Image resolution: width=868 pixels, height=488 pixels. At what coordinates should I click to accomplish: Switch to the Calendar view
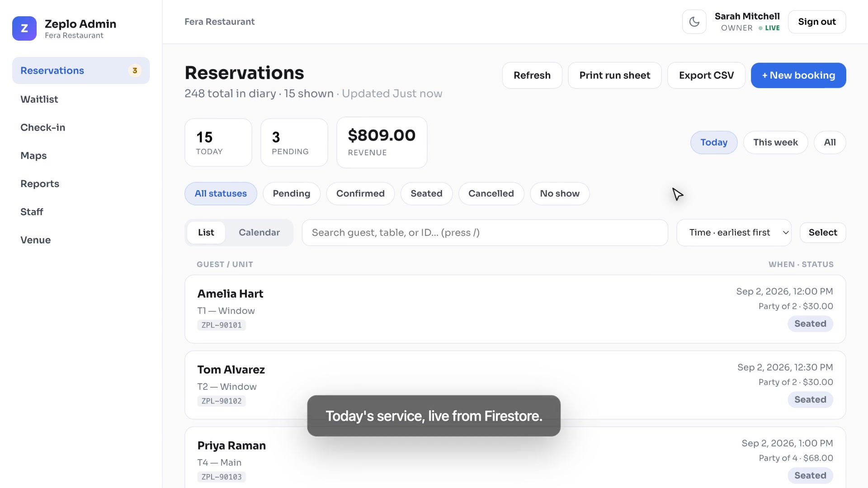coord(259,233)
